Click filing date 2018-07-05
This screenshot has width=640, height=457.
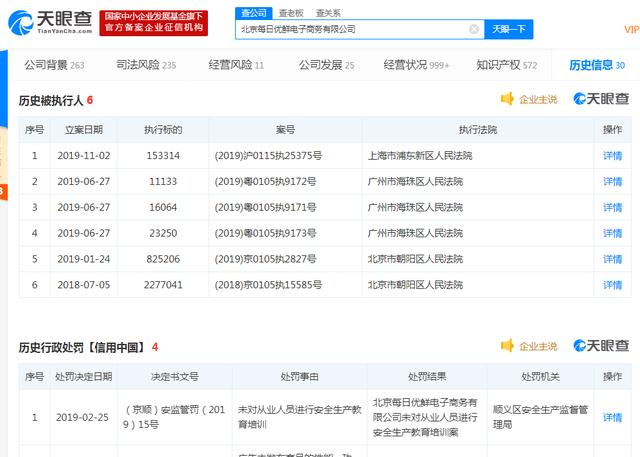[84, 285]
